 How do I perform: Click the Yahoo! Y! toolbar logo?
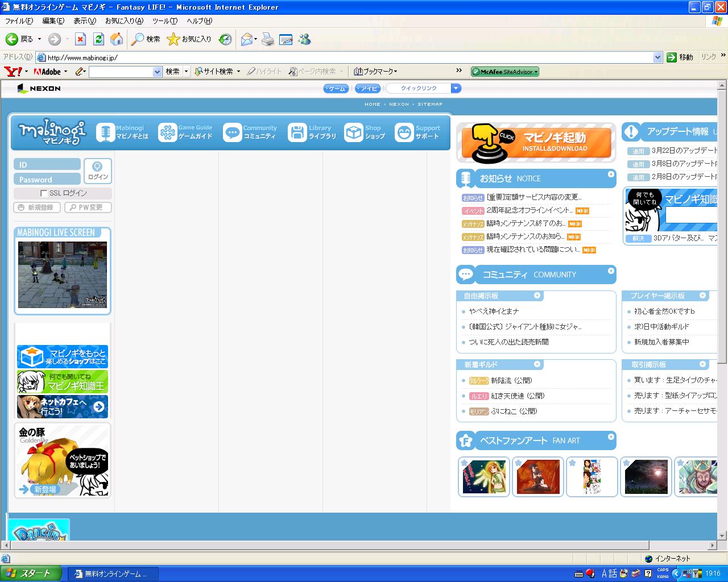(x=13, y=72)
